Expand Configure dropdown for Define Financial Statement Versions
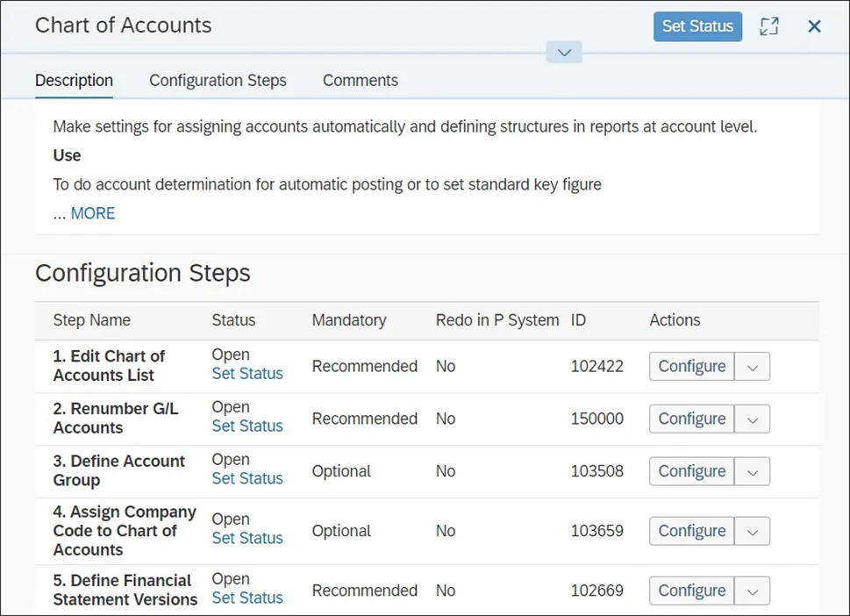850x616 pixels. coord(753,591)
